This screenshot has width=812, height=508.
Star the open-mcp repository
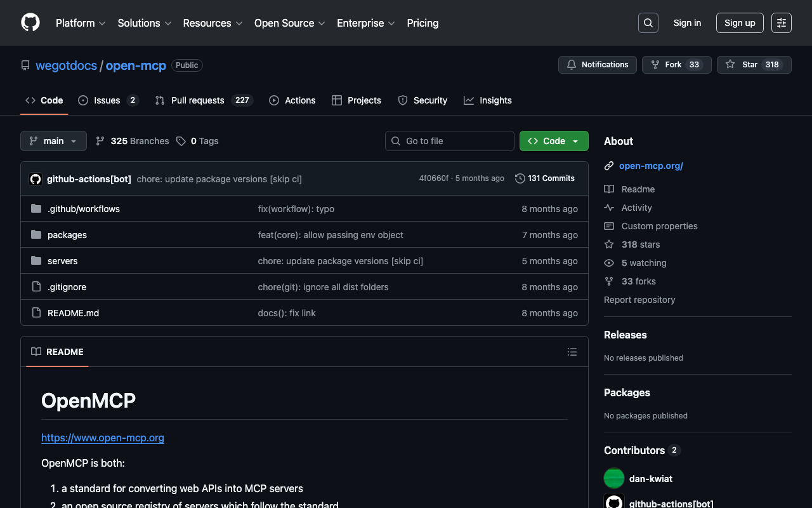pos(742,65)
